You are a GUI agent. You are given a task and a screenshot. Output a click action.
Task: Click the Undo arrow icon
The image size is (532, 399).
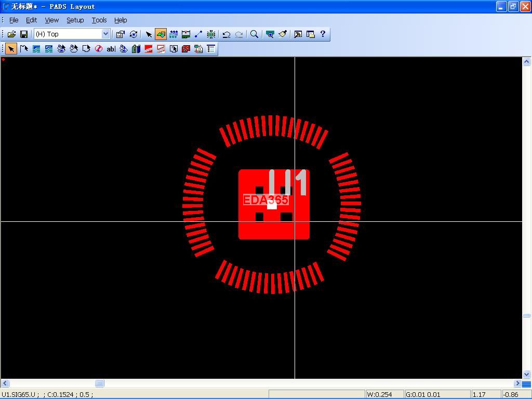click(227, 34)
